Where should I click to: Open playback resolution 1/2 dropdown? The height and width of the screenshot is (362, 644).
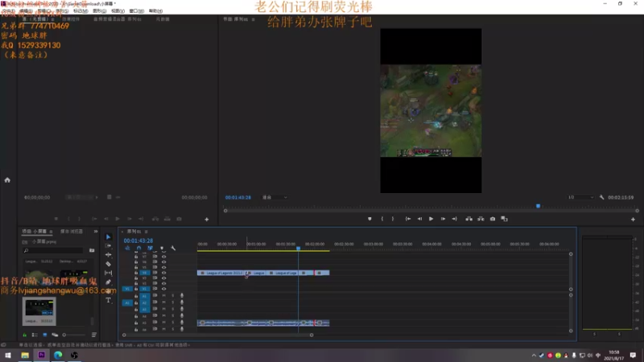click(x=580, y=197)
